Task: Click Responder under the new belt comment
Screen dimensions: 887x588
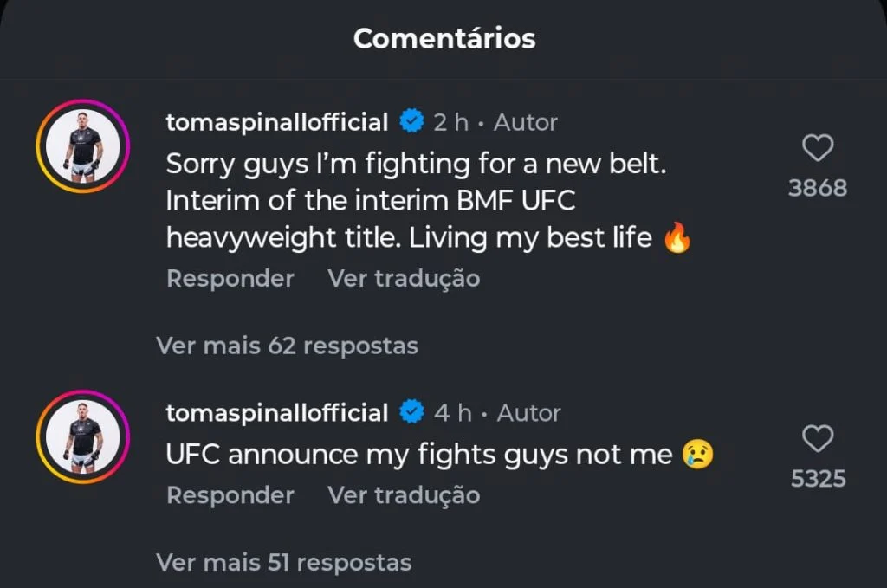Action: pos(230,278)
